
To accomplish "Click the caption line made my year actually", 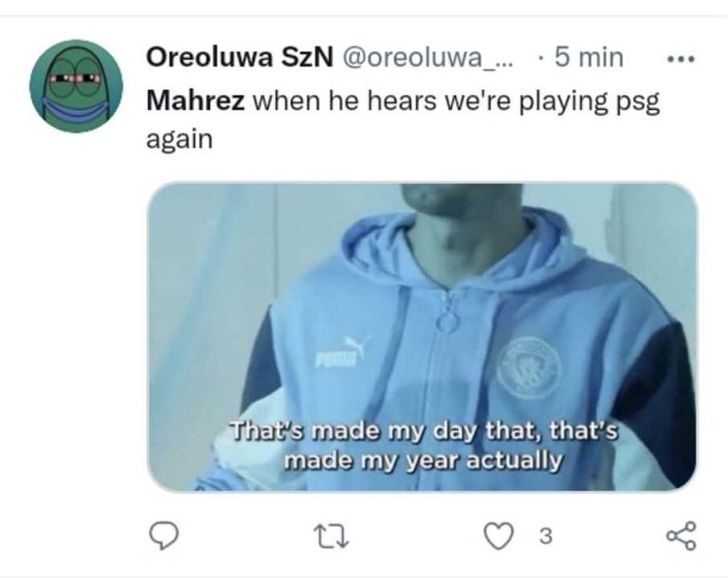I will pos(423,461).
